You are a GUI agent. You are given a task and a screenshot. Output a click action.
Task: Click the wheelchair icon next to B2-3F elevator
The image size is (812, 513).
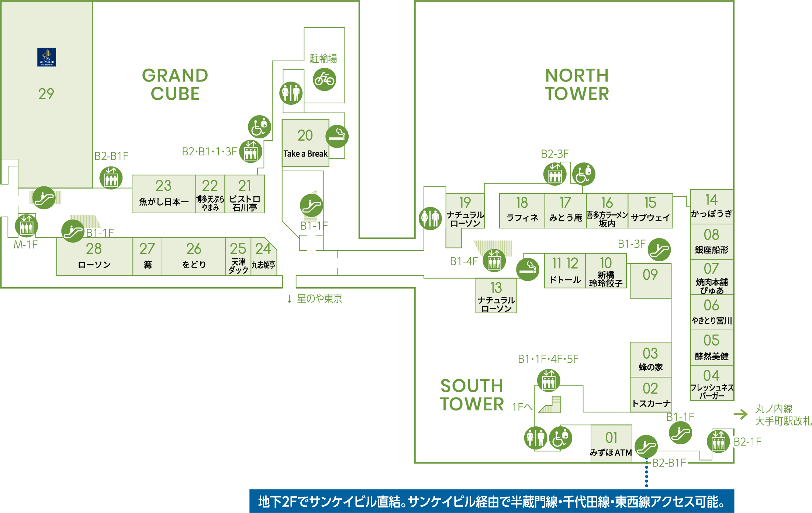584,174
